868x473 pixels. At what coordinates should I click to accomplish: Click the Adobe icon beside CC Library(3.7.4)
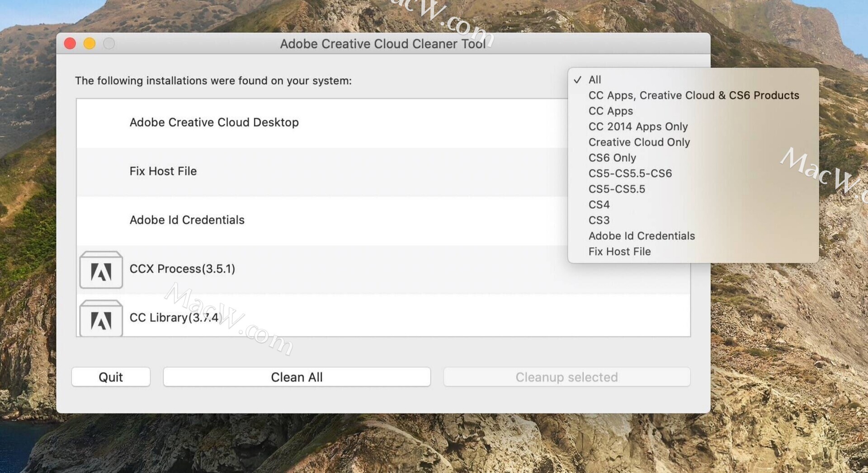101,318
